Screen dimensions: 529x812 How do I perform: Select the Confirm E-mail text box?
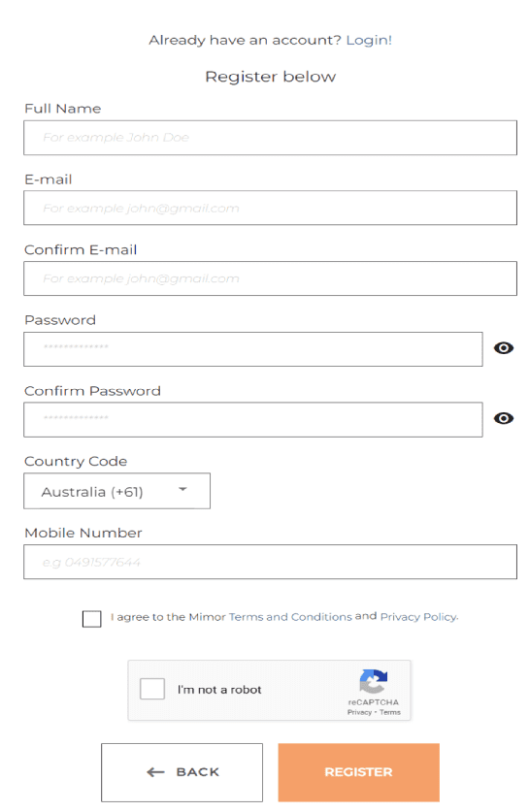(x=270, y=278)
